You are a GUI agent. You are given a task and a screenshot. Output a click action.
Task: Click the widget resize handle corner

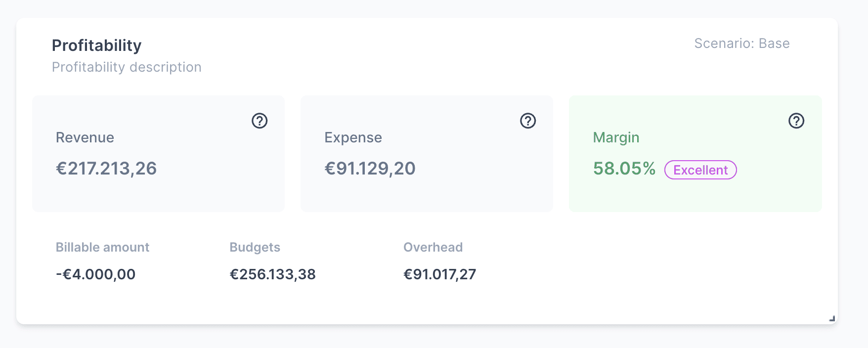coord(832,319)
